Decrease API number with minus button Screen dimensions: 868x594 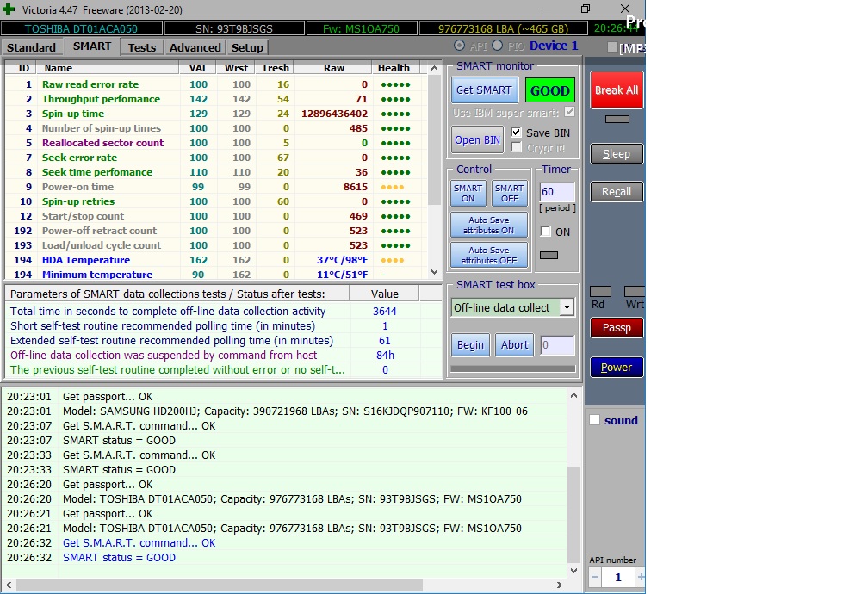coord(595,577)
